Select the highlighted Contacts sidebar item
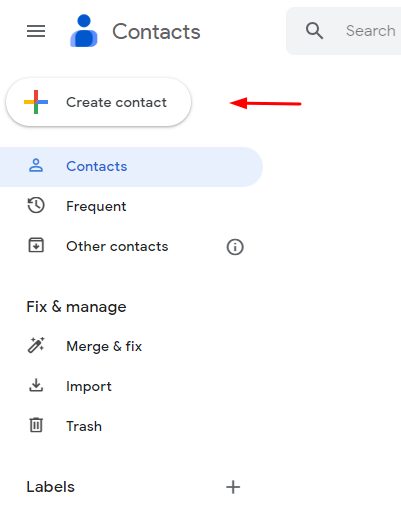The width and height of the screenshot is (401, 520). [131, 166]
